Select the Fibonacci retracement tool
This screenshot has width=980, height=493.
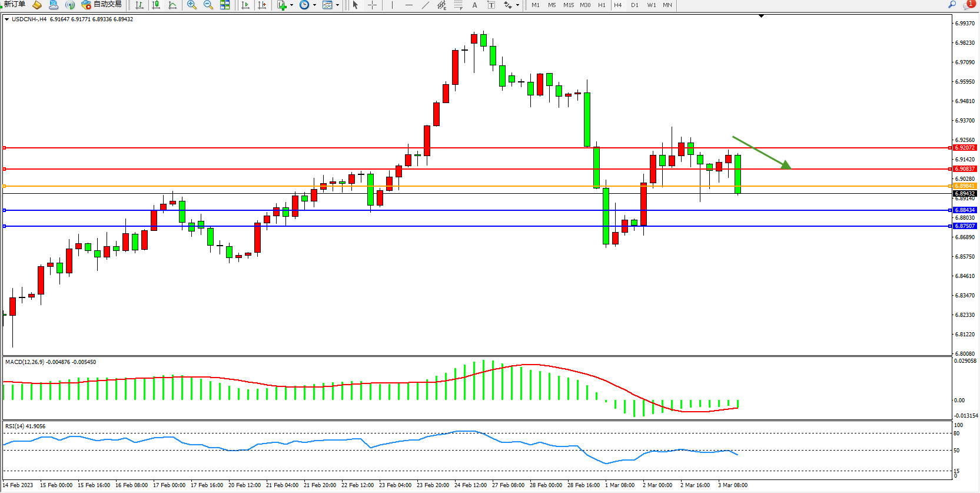458,5
